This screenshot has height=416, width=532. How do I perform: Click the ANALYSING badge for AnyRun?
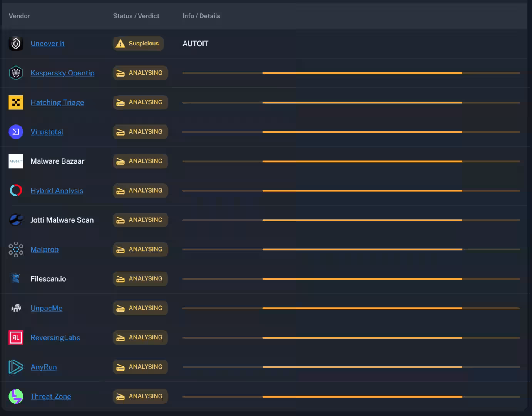[140, 367]
